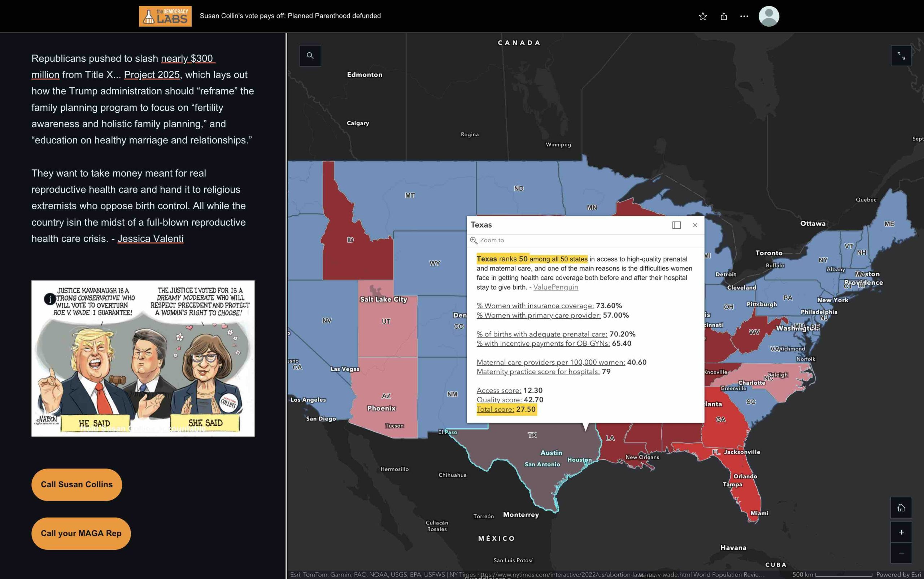
Task: Click Call your MAGA Rep button
Action: pos(81,533)
